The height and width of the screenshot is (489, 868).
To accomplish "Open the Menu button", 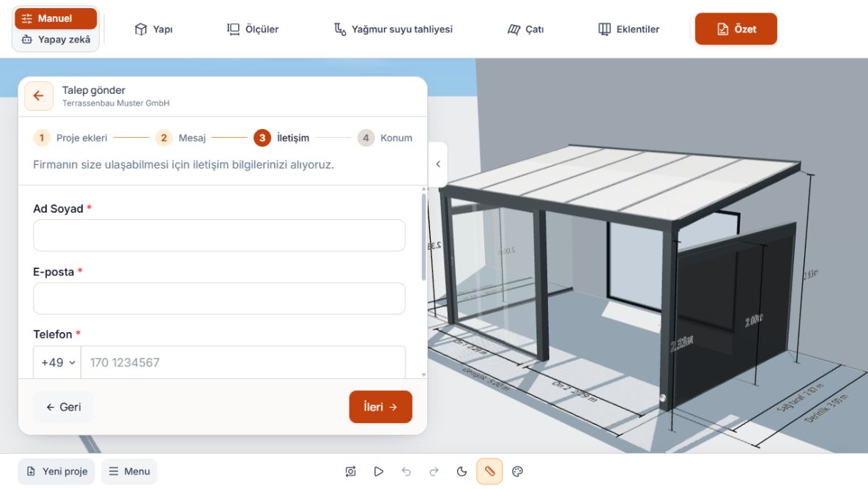I will point(129,471).
